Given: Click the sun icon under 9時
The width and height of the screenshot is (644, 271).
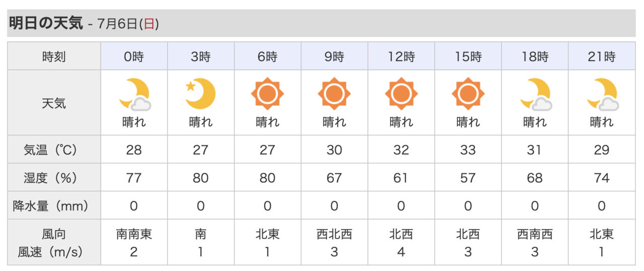Looking at the screenshot, I should pyautogui.click(x=334, y=94).
